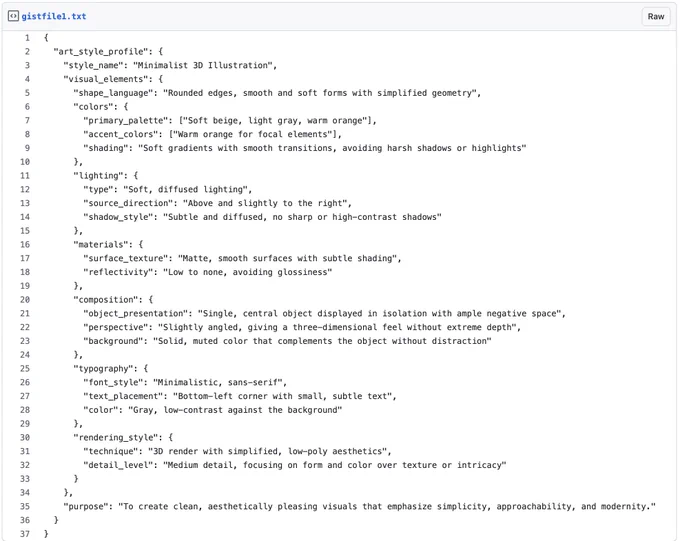This screenshot has height=541, width=680.
Task: Click the code file icon beside gistfile1.txt
Action: (13, 16)
